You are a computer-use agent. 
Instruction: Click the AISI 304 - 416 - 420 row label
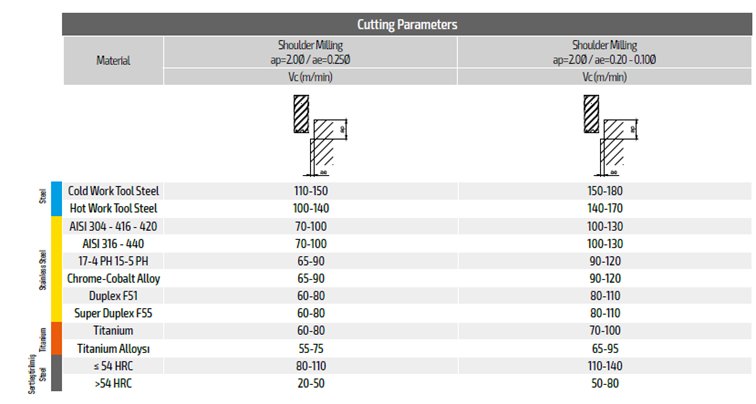(113, 226)
